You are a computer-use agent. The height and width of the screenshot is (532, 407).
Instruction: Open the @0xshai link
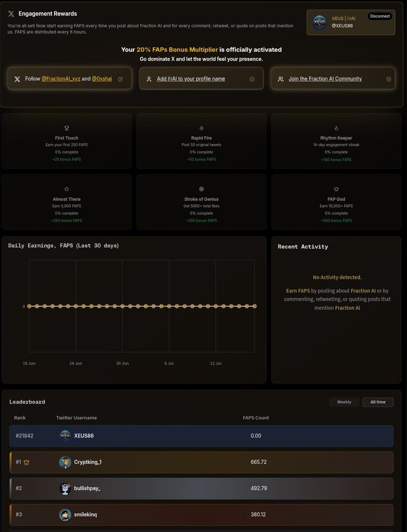click(x=102, y=78)
